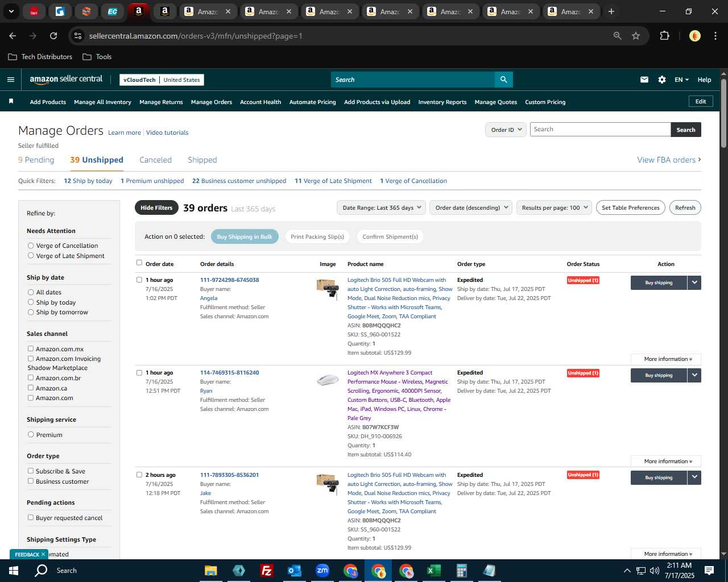This screenshot has height=582, width=728.
Task: Switch to the Canceled tab
Action: tap(155, 160)
